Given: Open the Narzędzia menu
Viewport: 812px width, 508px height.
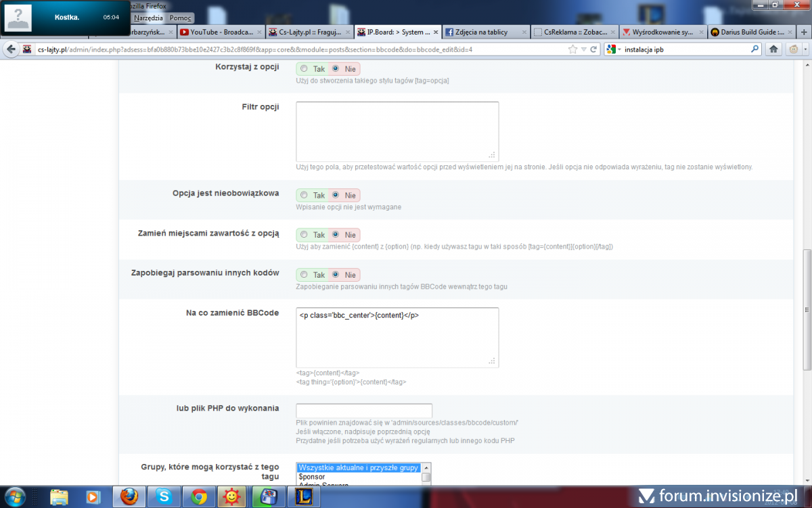Looking at the screenshot, I should pos(148,18).
